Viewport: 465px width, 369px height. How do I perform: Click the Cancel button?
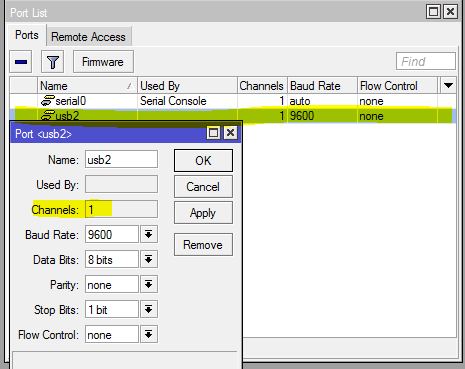tap(203, 187)
